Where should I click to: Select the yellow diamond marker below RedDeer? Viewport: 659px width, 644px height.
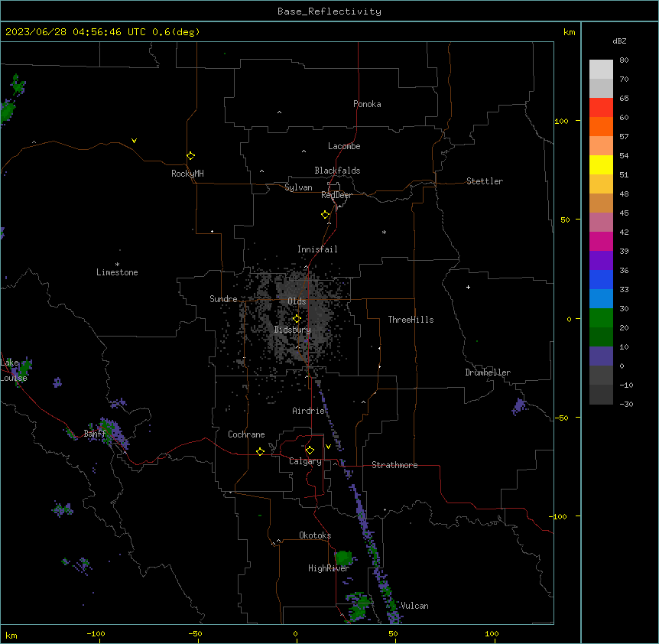point(325,214)
